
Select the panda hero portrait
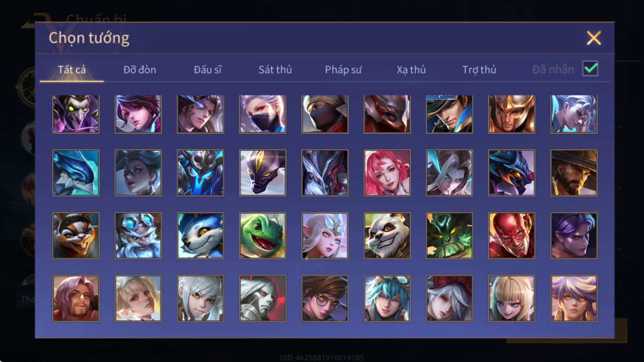point(387,235)
